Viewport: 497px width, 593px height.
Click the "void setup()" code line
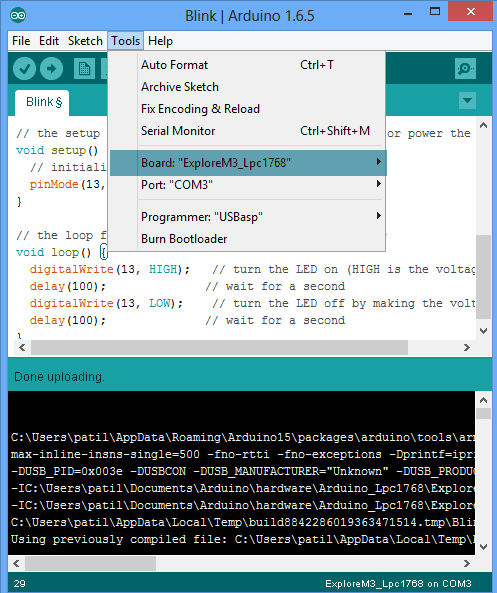57,150
